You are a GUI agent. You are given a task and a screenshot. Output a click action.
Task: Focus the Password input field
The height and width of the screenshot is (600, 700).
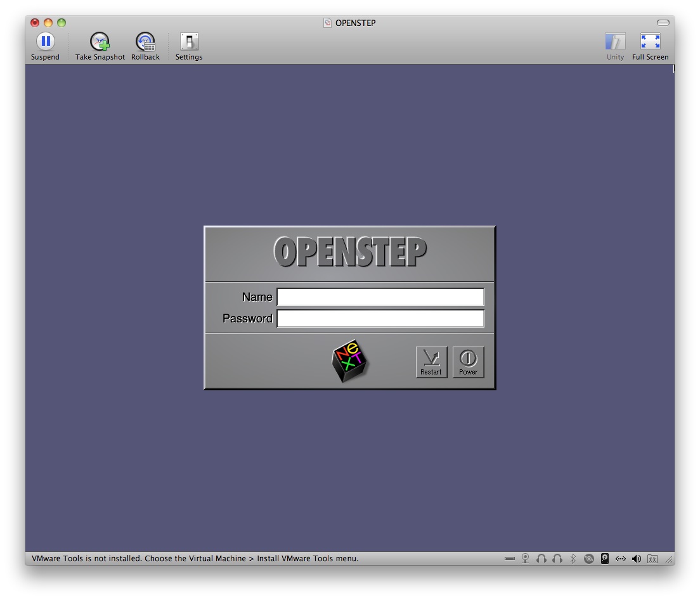pyautogui.click(x=380, y=319)
